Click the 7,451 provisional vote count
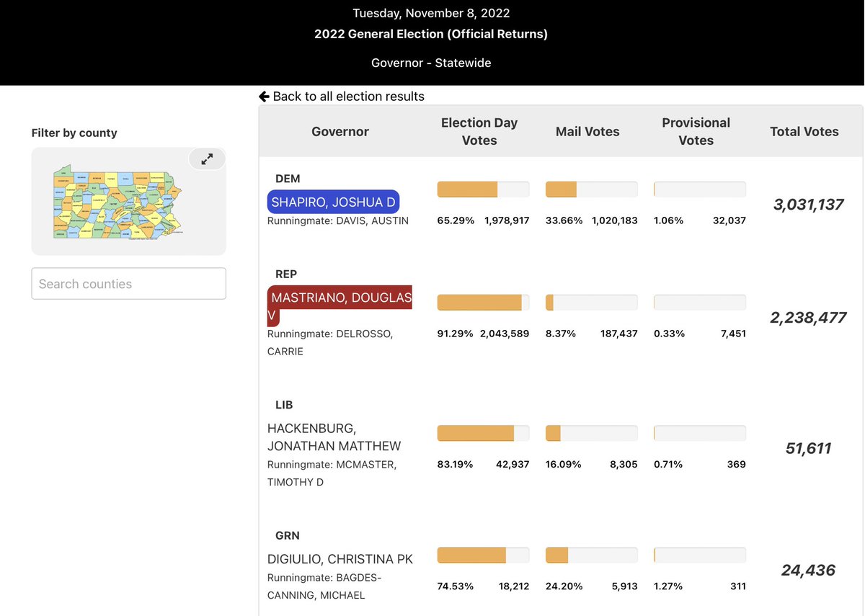 tap(733, 334)
